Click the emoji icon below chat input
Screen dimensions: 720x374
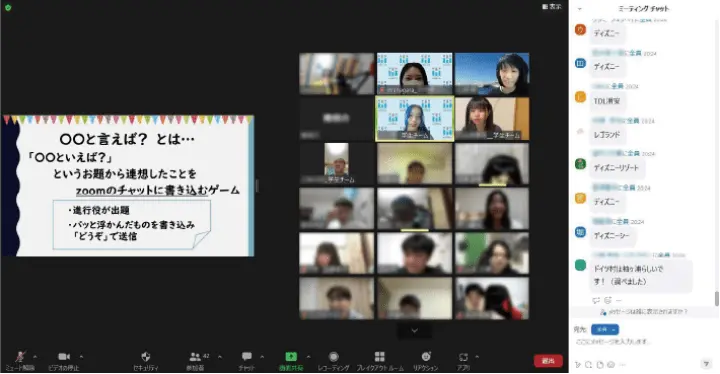click(611, 365)
